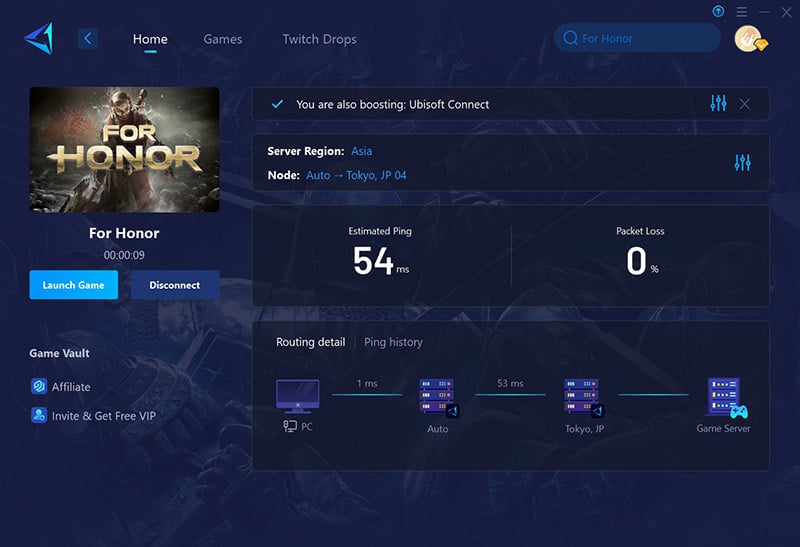The width and height of the screenshot is (800, 547).
Task: Click the GearUP arrow logo
Action: pos(39,39)
